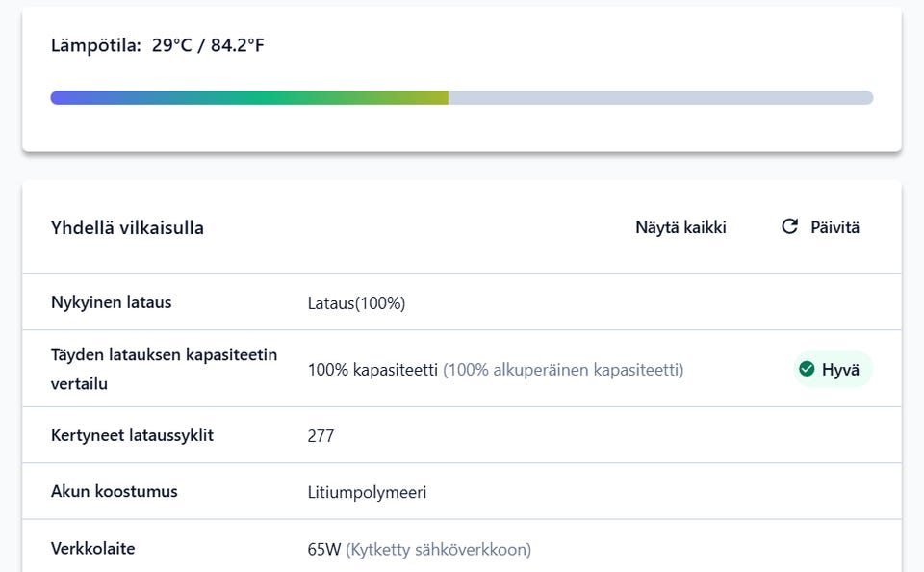924x572 pixels.
Task: Click the gray 100% alkuperäinen kapasiteetti note
Action: tap(563, 370)
